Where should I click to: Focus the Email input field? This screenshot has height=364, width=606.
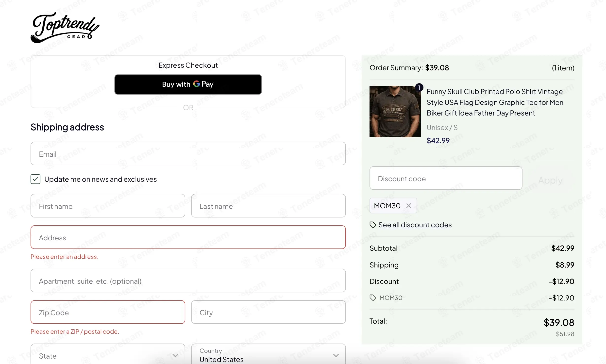[x=188, y=153]
